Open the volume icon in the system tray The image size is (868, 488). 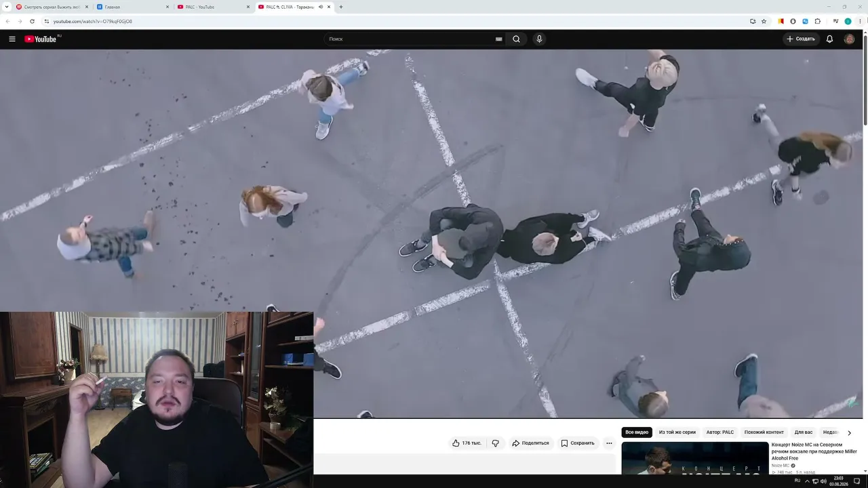(824, 481)
